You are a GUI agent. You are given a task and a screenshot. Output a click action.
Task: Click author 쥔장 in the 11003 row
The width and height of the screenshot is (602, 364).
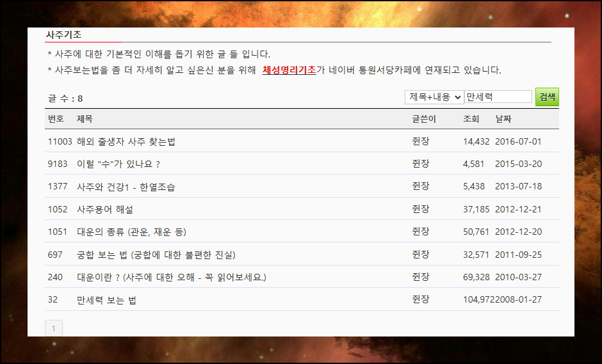coord(420,141)
